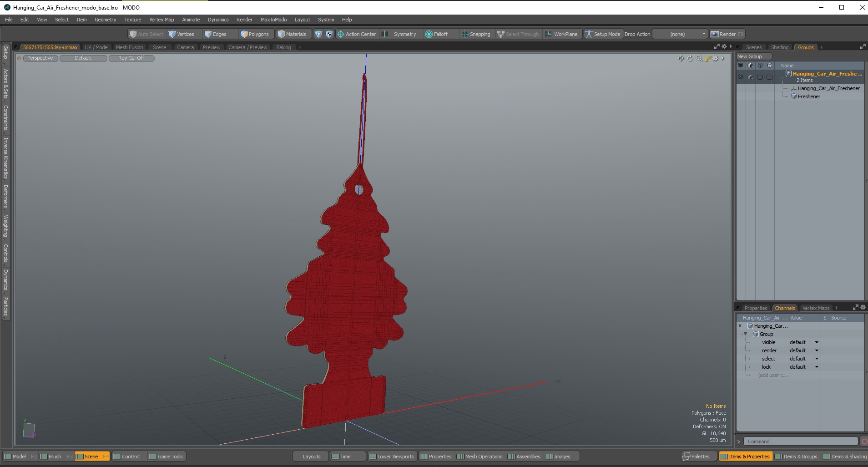Viewport: 868px width, 467px height.
Task: Open the Lower Viewports button
Action: tap(391, 457)
